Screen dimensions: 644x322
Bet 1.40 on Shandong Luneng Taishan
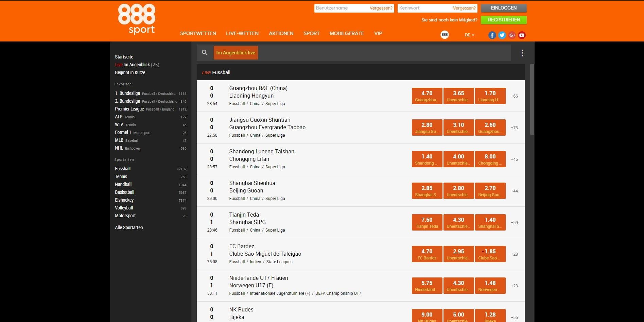[427, 159]
